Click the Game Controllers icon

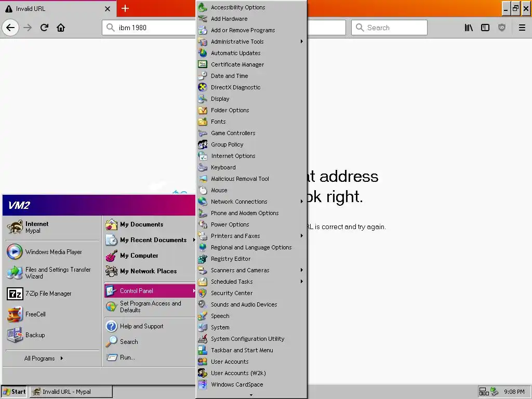tap(203, 133)
